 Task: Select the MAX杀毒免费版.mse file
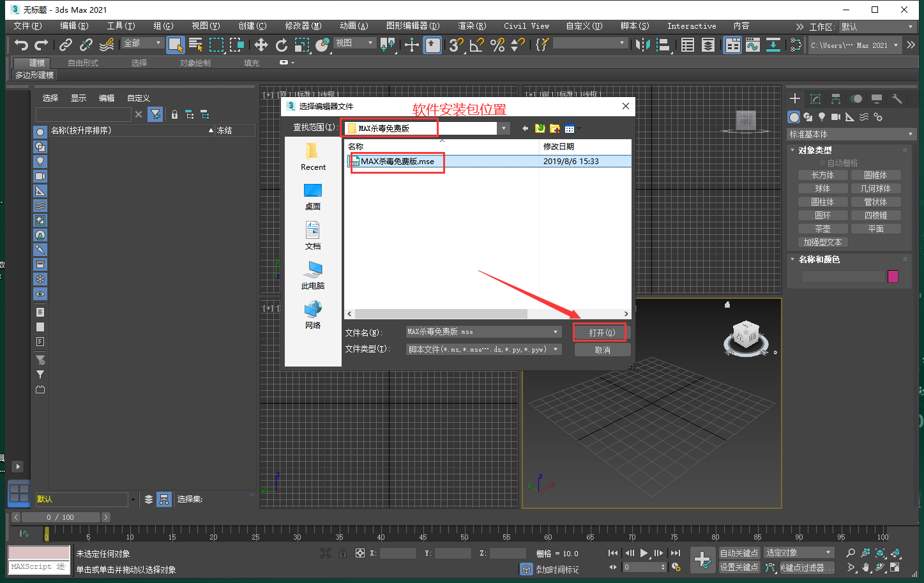click(x=397, y=162)
